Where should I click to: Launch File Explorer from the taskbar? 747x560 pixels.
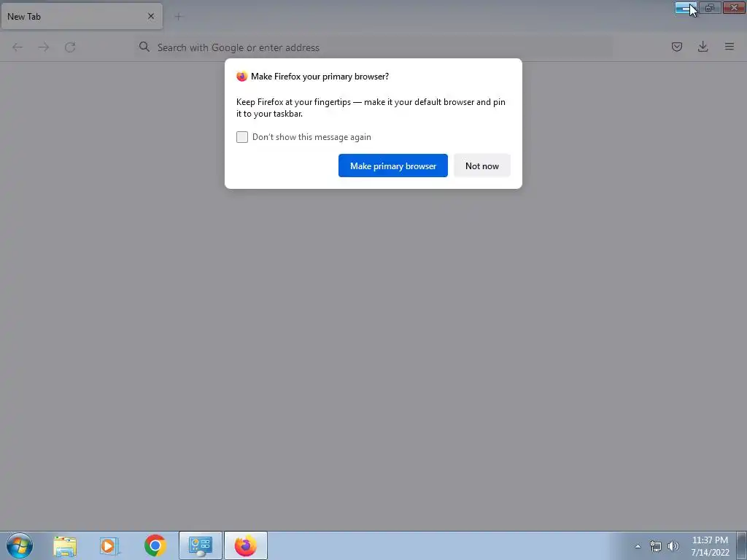(x=65, y=545)
